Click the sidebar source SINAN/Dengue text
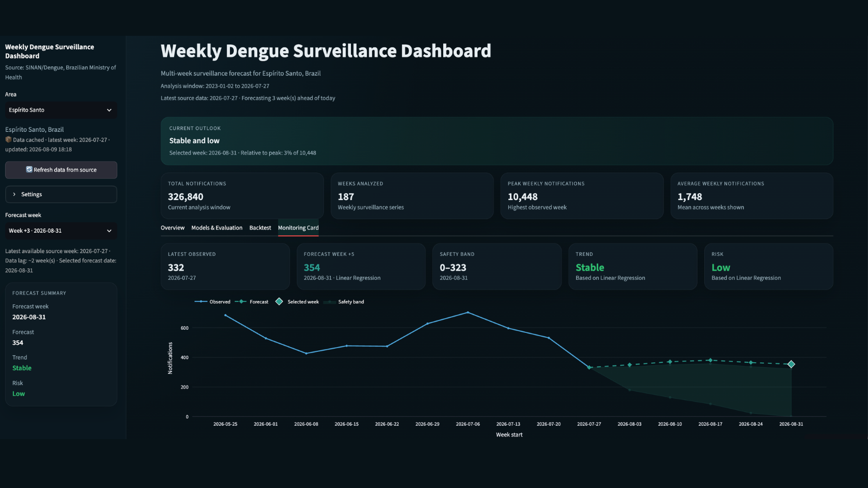The image size is (868, 488). pos(61,72)
